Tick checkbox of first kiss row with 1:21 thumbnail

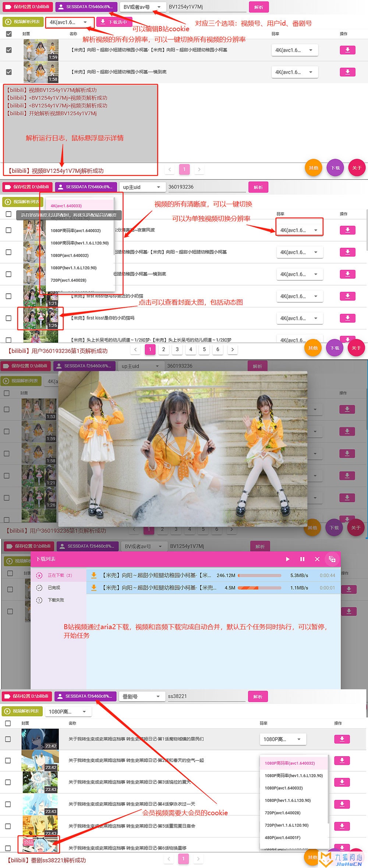8,296
